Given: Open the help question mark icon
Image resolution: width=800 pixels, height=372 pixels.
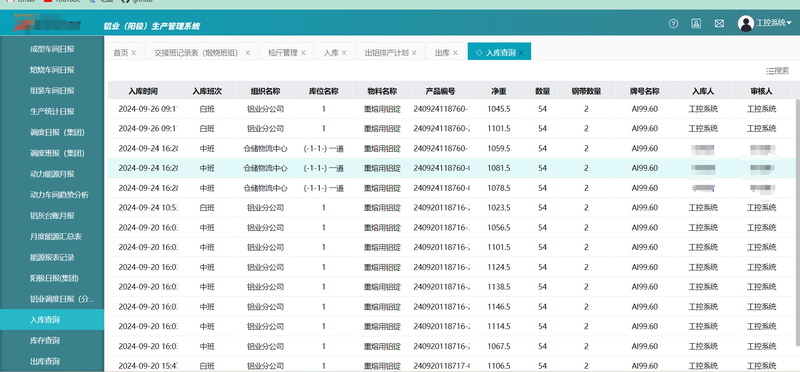Looking at the screenshot, I should [673, 23].
